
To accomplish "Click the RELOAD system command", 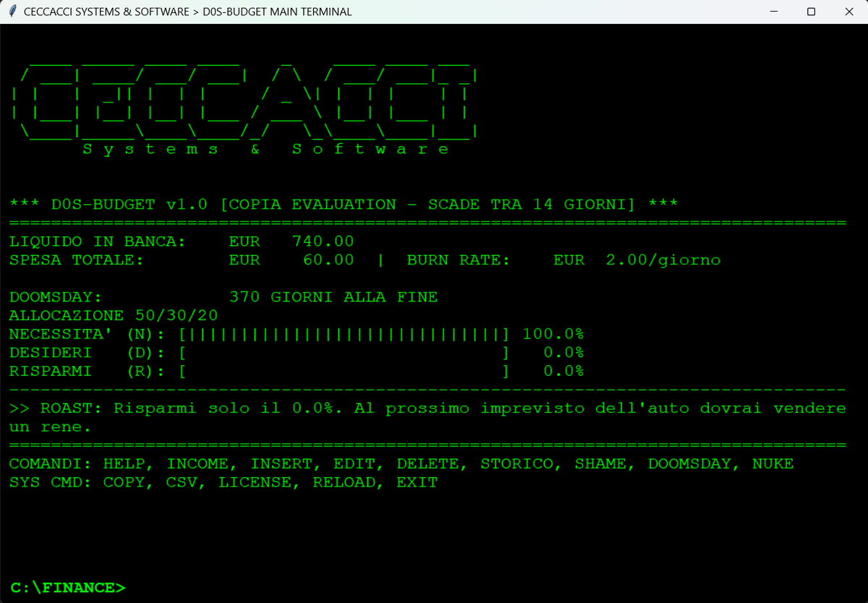I will [344, 482].
